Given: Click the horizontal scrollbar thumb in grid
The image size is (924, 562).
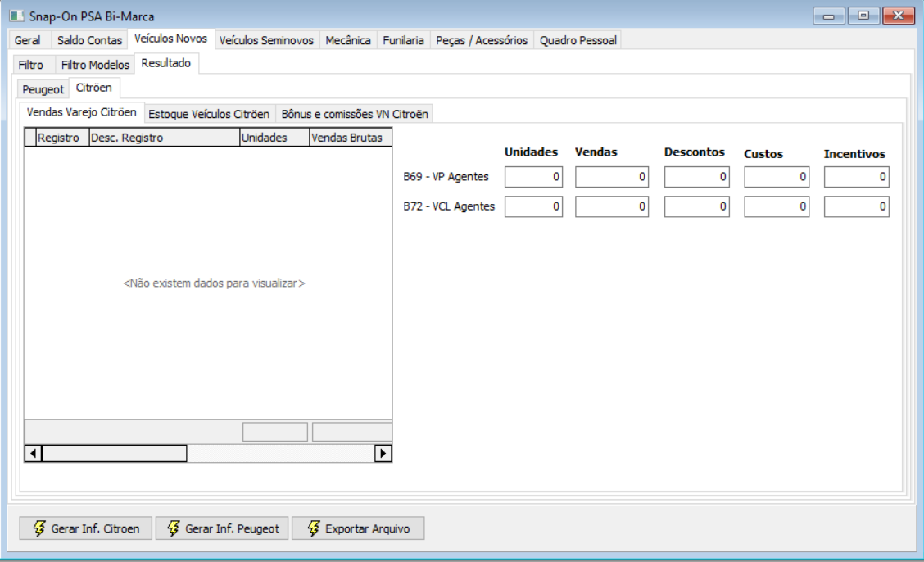Looking at the screenshot, I should pos(115,453).
